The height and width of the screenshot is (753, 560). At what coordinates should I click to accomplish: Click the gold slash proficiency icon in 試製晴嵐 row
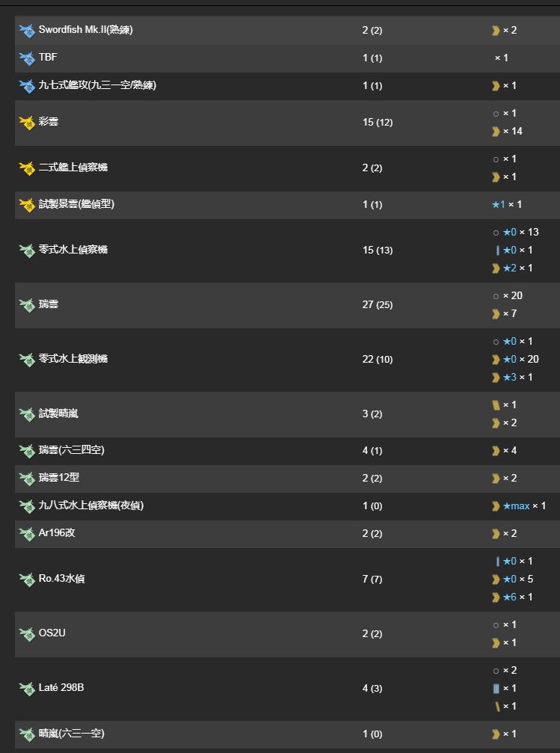496,405
